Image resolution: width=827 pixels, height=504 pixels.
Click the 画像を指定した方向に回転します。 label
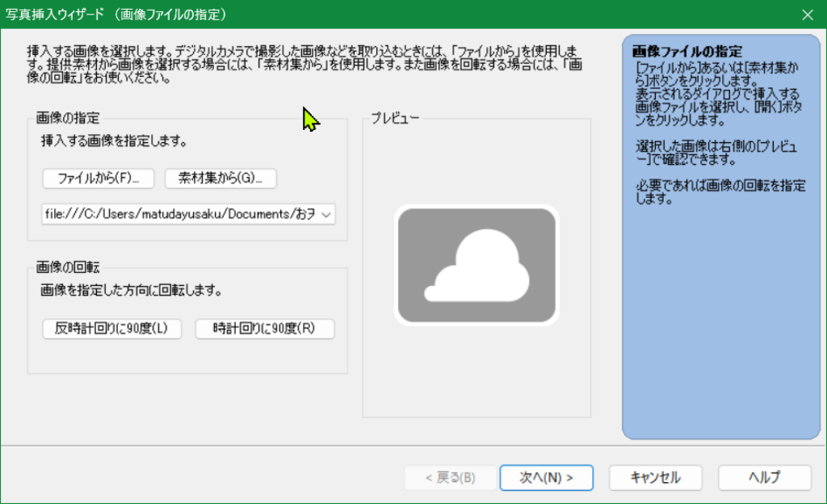point(131,289)
